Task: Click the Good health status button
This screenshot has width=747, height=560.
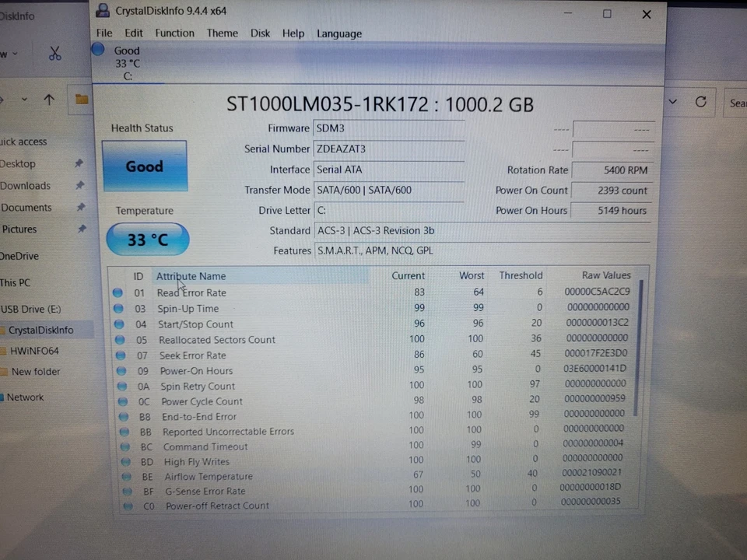Action: pos(145,166)
